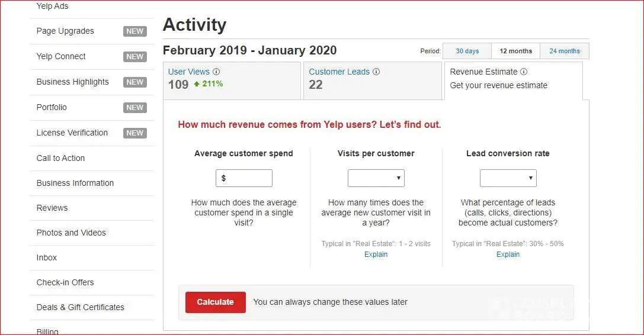Select the 24 months period
The image size is (644, 335).
click(x=564, y=51)
